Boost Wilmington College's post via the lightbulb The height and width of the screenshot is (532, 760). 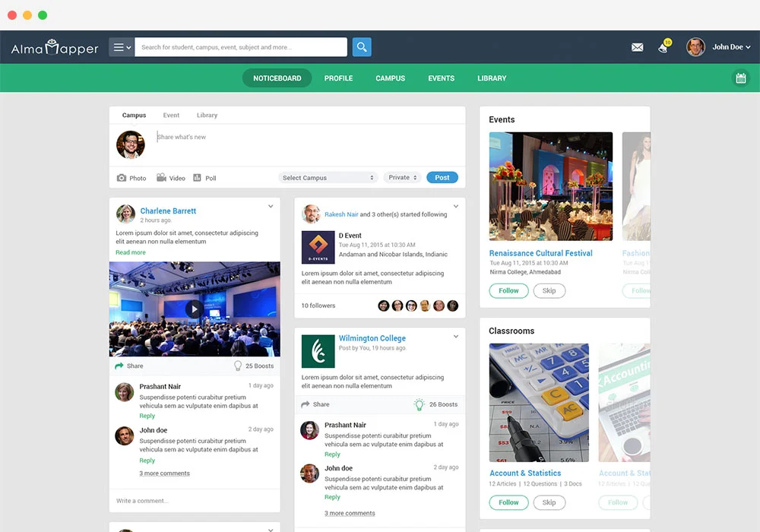(x=419, y=404)
